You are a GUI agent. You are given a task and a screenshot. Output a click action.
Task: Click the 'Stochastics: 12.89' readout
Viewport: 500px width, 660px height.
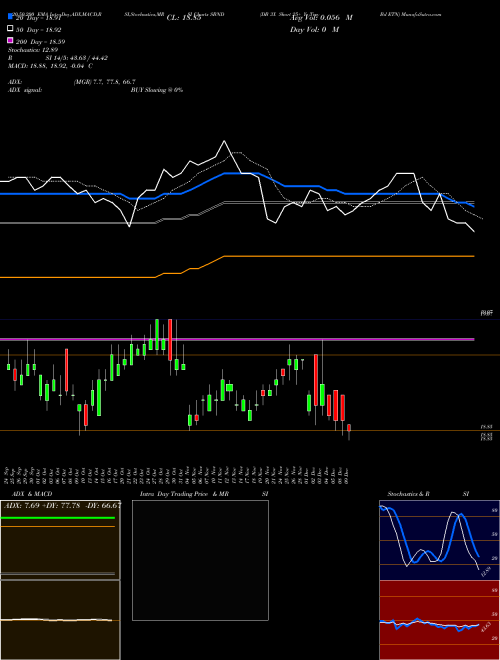coord(33,50)
